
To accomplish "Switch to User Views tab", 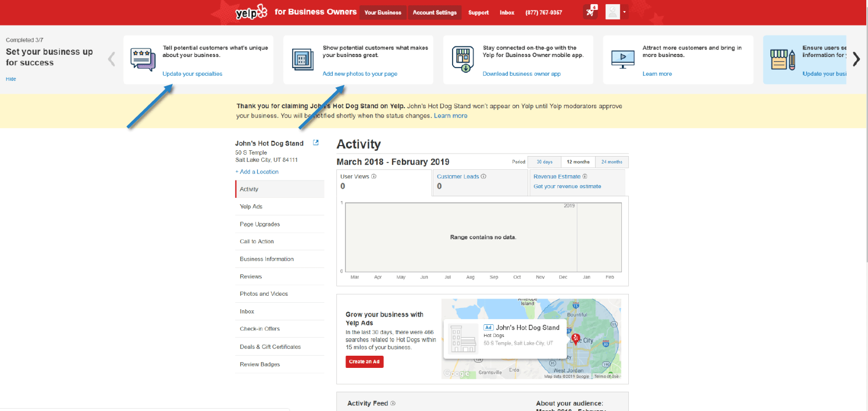I will point(384,182).
